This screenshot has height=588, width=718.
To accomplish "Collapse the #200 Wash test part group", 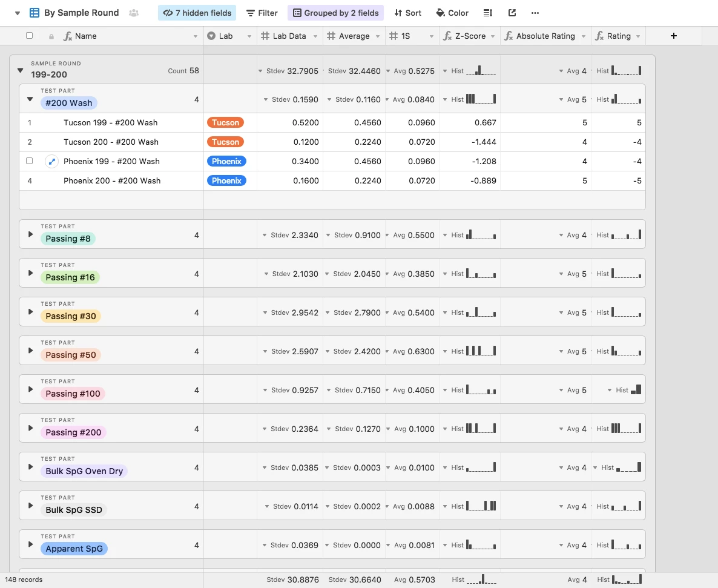I will click(30, 99).
